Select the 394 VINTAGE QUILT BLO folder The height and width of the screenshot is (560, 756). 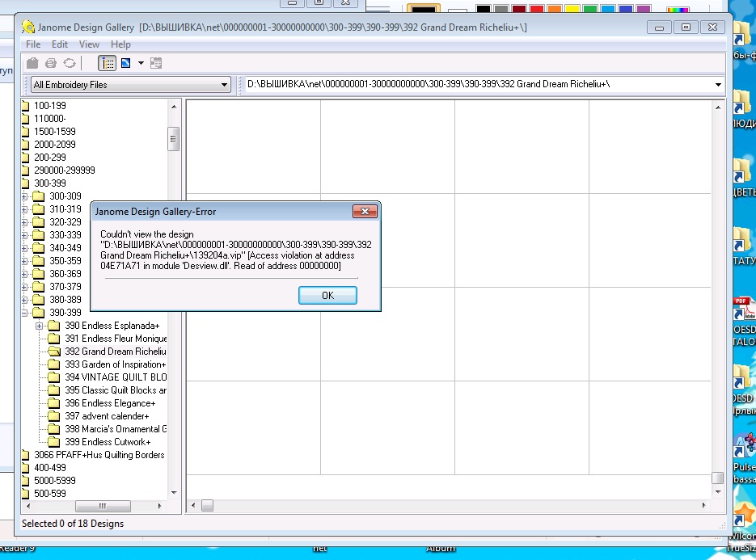click(x=116, y=377)
